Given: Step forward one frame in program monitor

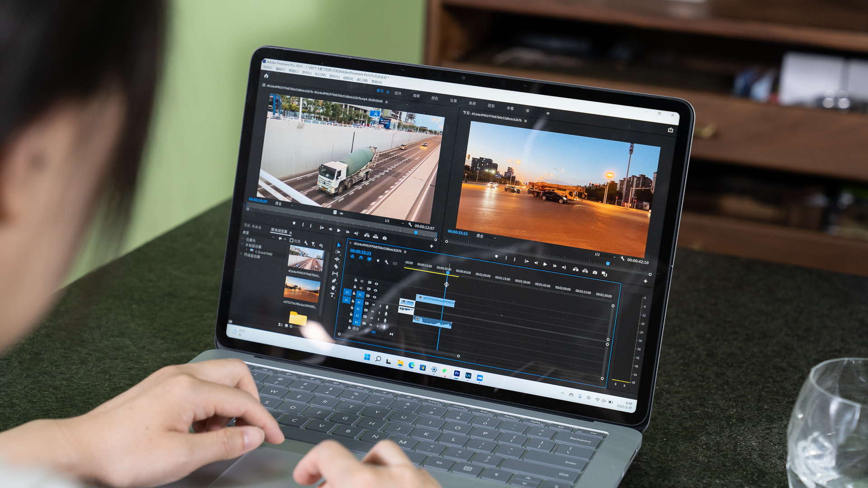Looking at the screenshot, I should pyautogui.click(x=555, y=266).
